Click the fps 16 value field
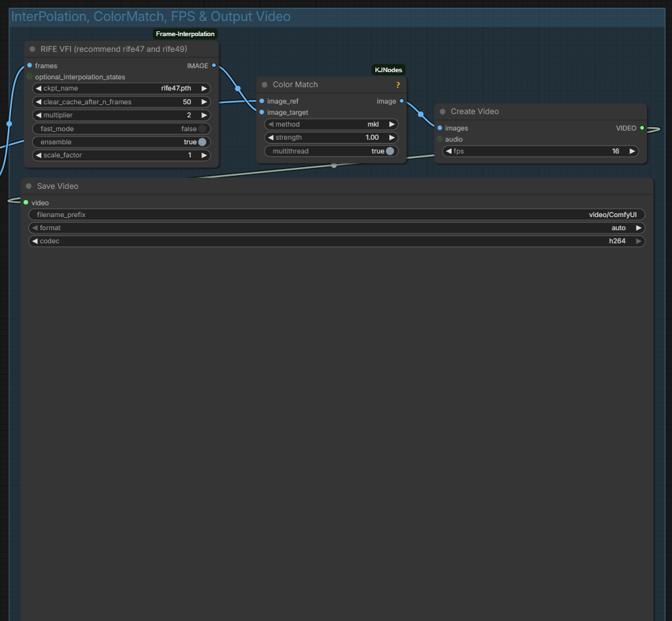The width and height of the screenshot is (672, 621). 541,151
